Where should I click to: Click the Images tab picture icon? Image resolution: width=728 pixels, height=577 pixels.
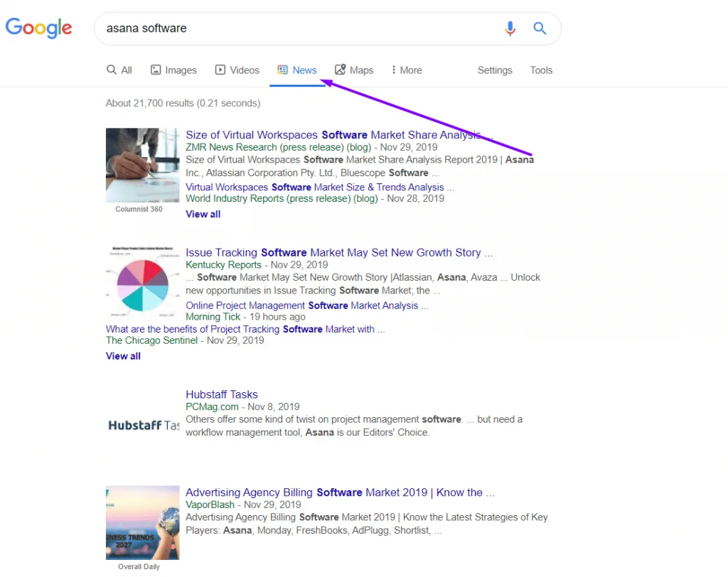156,70
